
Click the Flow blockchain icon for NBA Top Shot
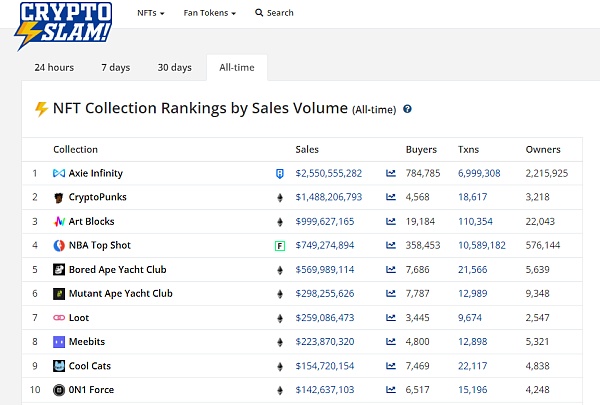pos(280,246)
